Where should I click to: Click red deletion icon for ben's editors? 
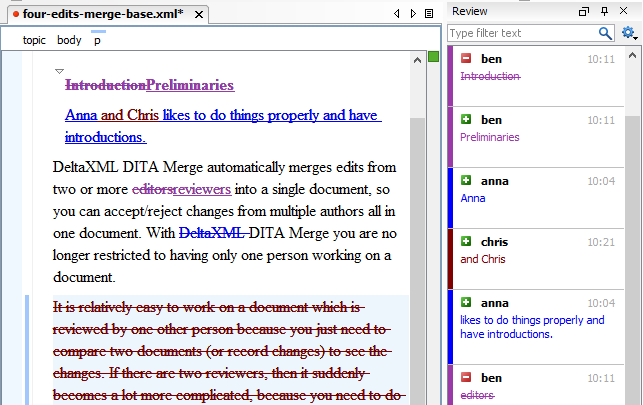[x=466, y=377]
